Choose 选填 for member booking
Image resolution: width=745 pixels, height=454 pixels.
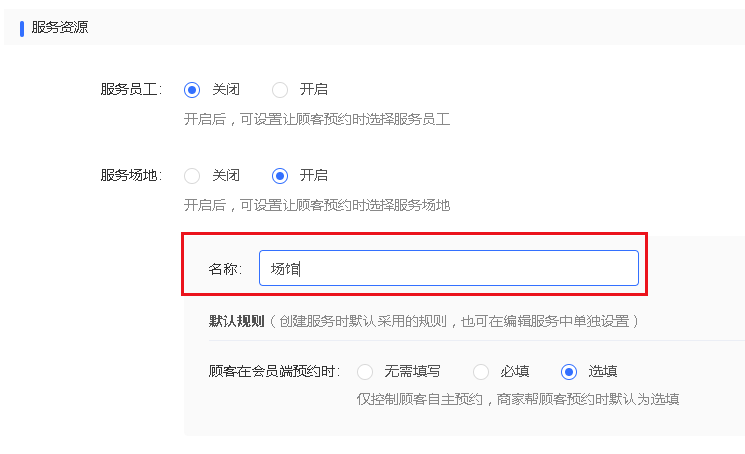pyautogui.click(x=569, y=371)
